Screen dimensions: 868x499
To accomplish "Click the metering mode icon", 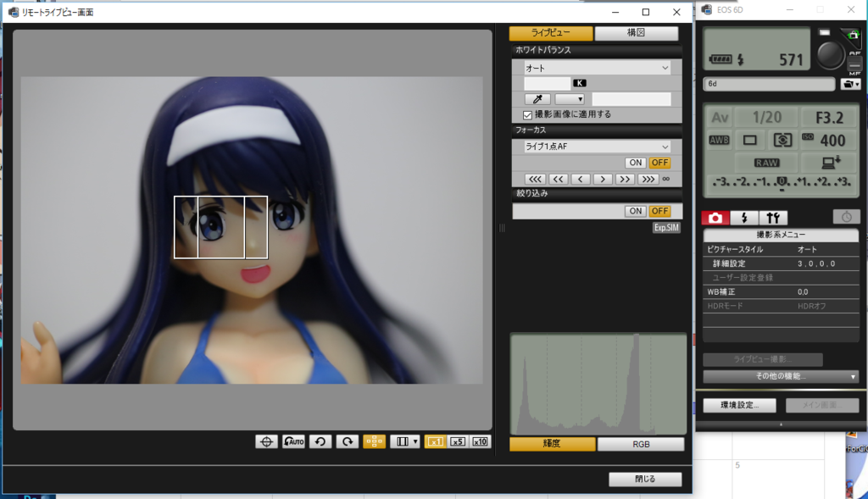I will (782, 140).
